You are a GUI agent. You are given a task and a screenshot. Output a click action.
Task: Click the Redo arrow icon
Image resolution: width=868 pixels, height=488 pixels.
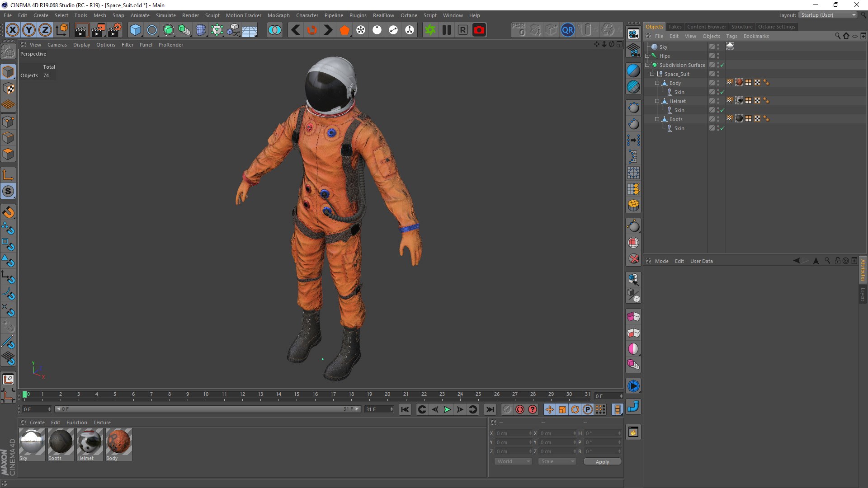tap(328, 30)
